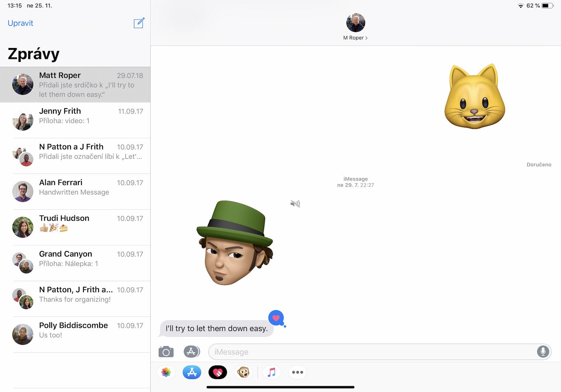Open the Apple Music iMessage app
Screen dimensions: 561x392
[x=272, y=372]
